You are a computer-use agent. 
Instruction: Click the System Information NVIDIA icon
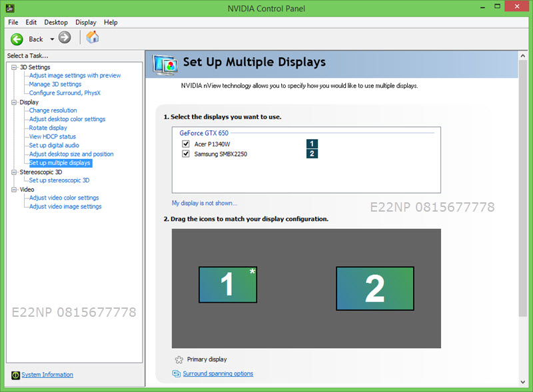pos(15,375)
